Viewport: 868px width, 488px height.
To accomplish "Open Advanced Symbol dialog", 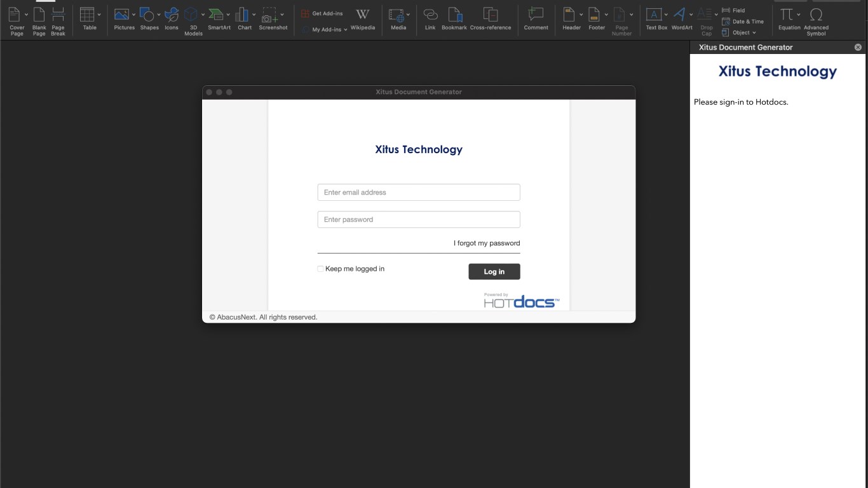I will click(x=816, y=20).
